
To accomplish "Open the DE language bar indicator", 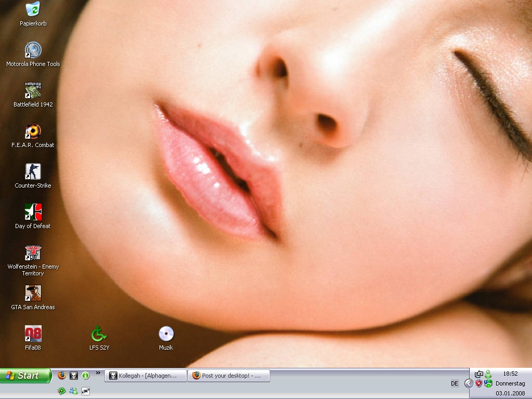I will 455,383.
